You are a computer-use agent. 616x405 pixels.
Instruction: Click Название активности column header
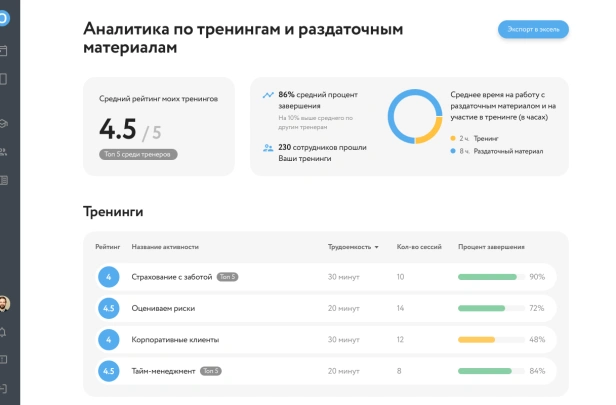coord(165,247)
